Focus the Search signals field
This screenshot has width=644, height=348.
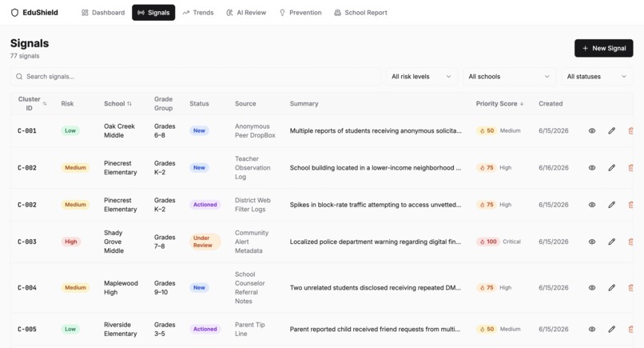[x=196, y=77]
